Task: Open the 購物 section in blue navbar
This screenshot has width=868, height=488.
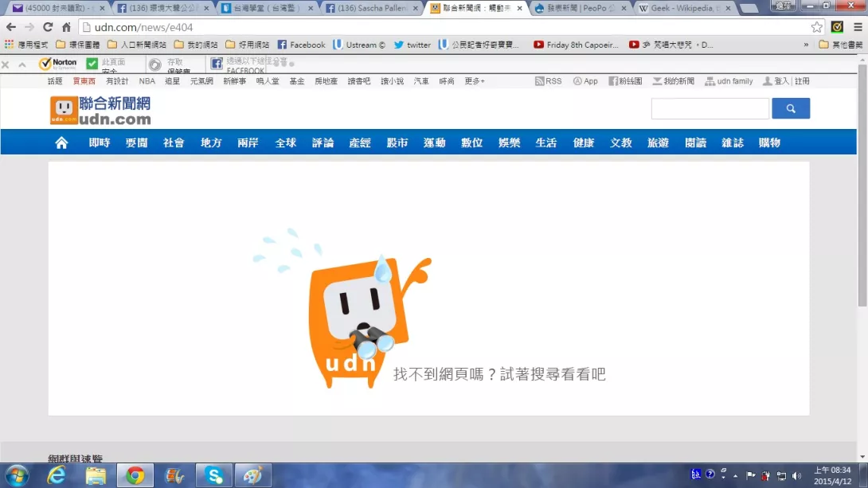Action: coord(769,142)
